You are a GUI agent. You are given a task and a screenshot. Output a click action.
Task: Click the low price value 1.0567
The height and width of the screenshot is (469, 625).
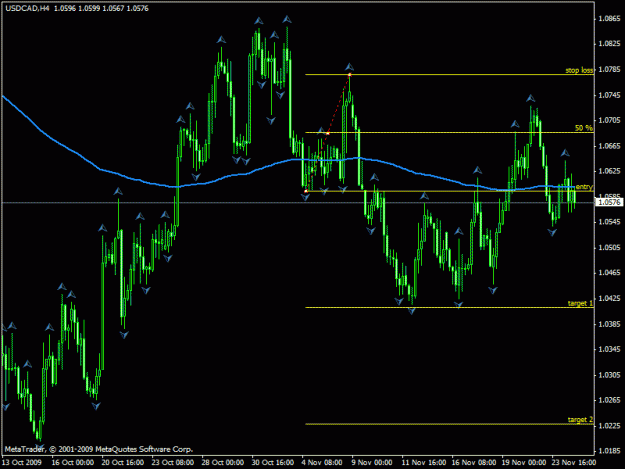point(113,8)
